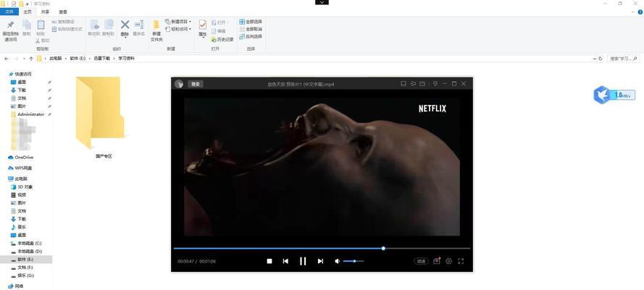Skip to the previous video
Screen dimensions: 644x290
(286, 261)
